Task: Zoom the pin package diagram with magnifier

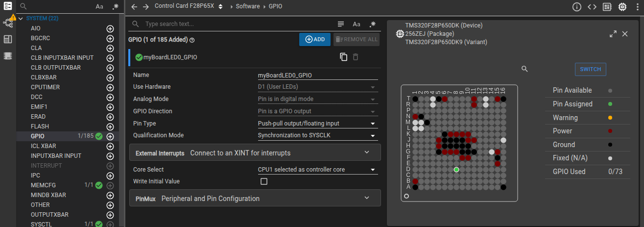Action: [x=525, y=69]
